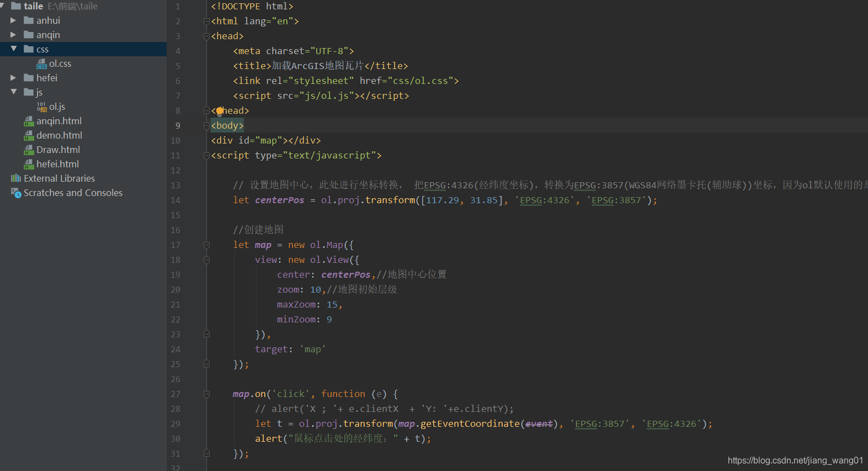Click the 'EPSG:4326' string on line 14
This screenshot has width=868, height=471.
click(545, 200)
